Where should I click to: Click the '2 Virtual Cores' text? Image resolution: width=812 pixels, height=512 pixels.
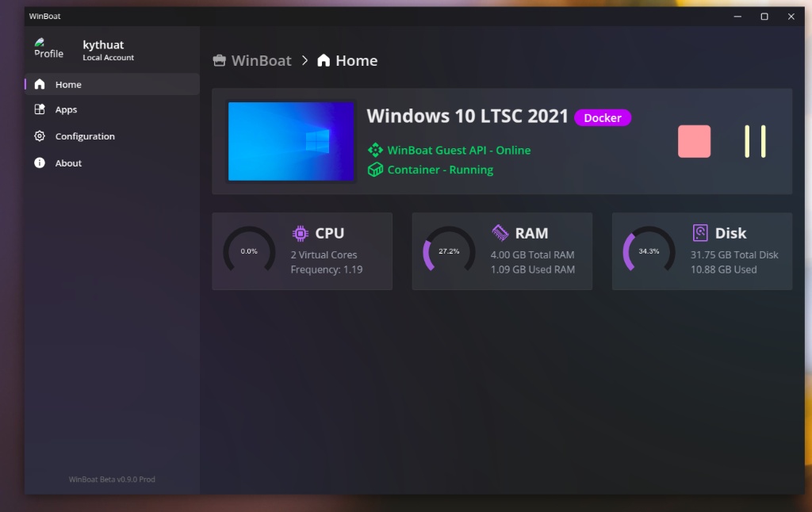tap(324, 254)
